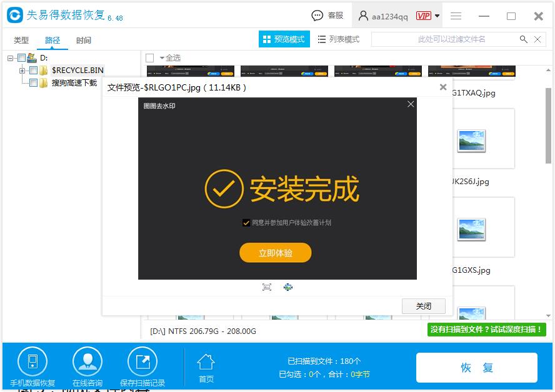This screenshot has height=392, width=555.
Task: Click the user account avatar icon
Action: (x=363, y=16)
